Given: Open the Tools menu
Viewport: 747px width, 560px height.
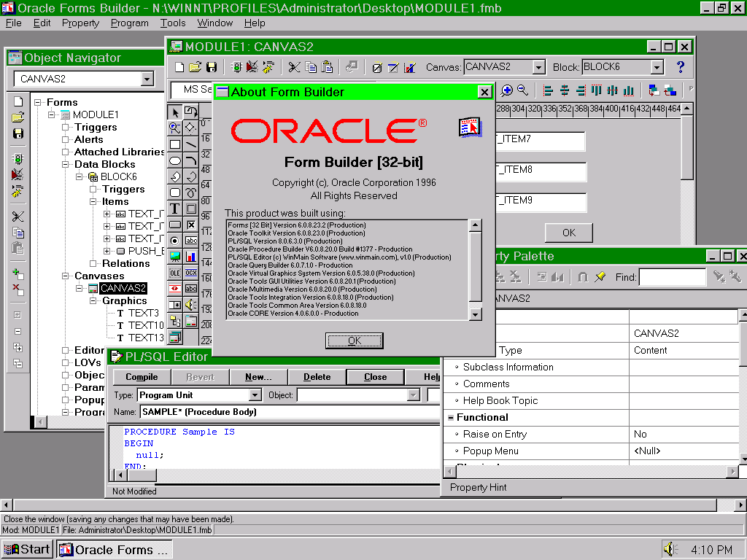Looking at the screenshot, I should point(173,23).
